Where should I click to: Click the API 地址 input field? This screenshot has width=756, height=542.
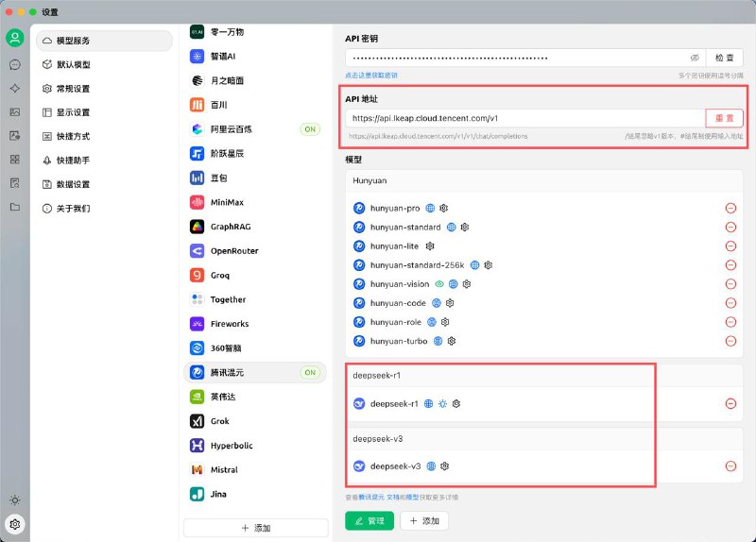click(x=525, y=118)
